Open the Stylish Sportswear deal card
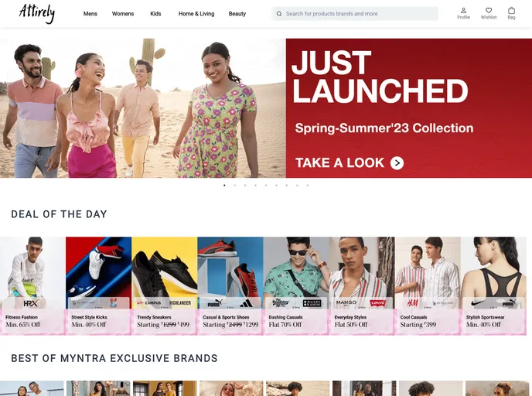The image size is (532, 396). (x=493, y=285)
